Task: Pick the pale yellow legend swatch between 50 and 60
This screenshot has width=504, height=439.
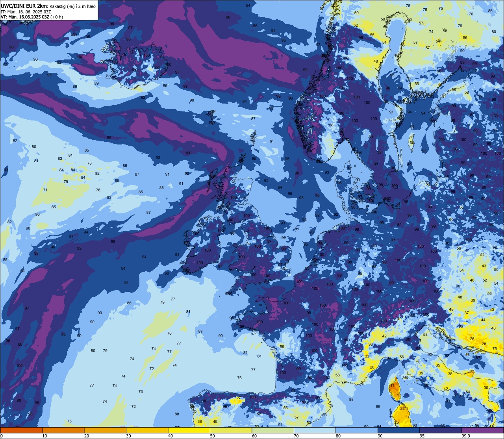Action: click(x=231, y=430)
